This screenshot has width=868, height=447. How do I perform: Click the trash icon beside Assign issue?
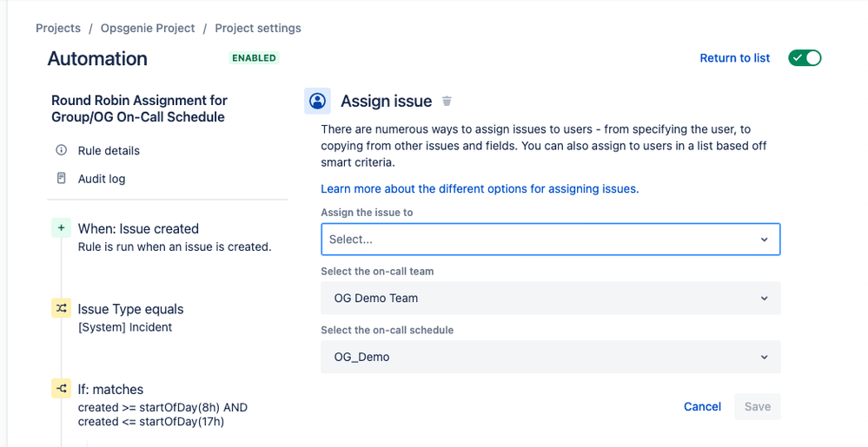(447, 102)
